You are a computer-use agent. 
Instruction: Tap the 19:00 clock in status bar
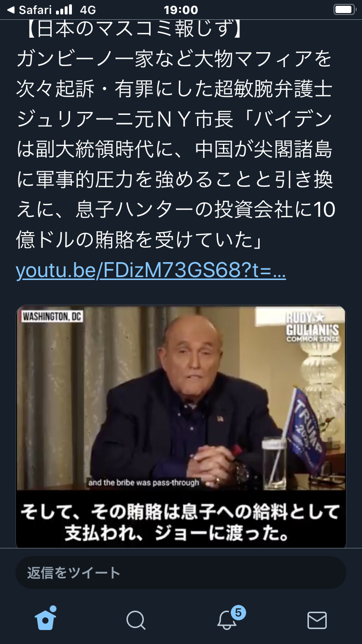click(x=181, y=10)
